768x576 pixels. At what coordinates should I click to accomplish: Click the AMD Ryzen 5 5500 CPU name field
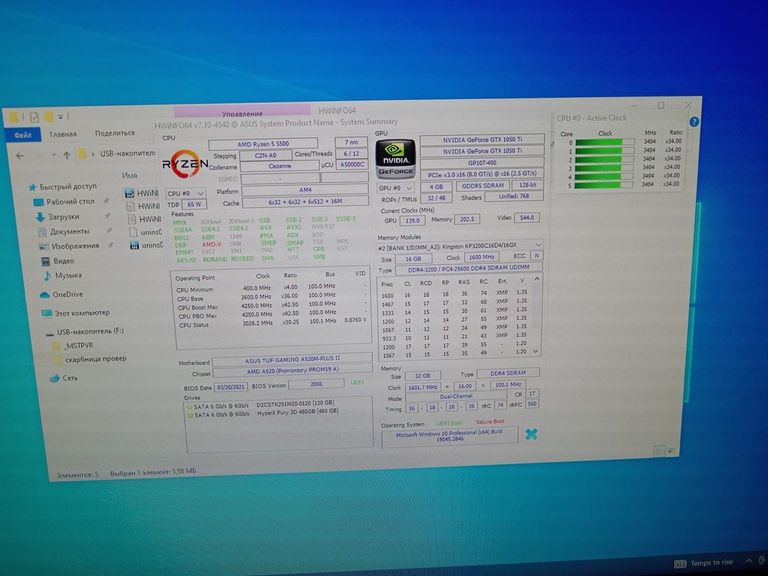[x=263, y=144]
